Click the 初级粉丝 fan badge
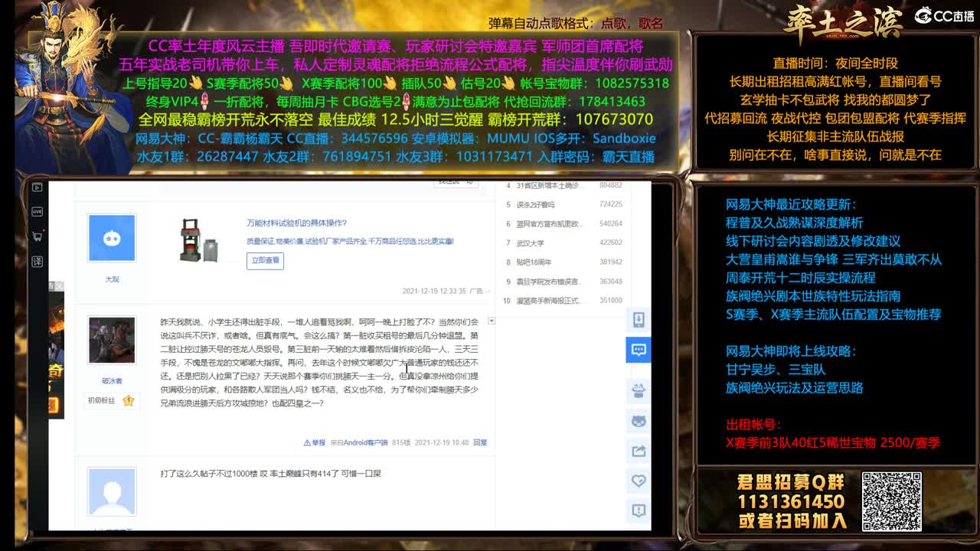The height and width of the screenshot is (551, 980). pyautogui.click(x=112, y=400)
